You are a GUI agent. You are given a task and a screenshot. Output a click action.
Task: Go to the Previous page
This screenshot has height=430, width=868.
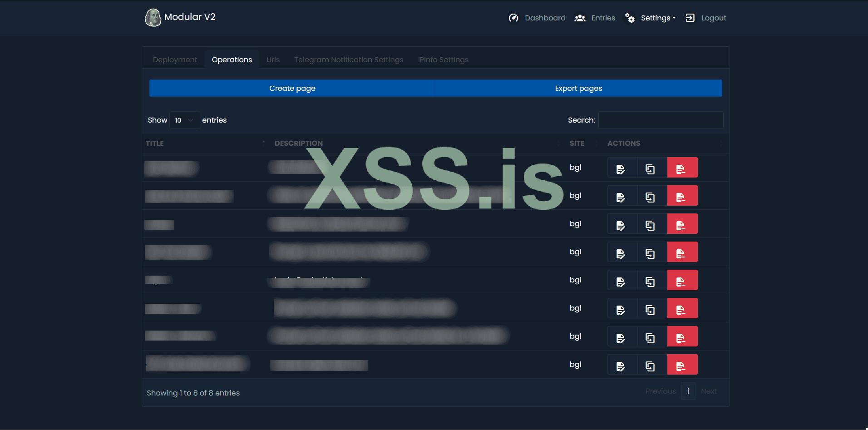click(x=661, y=391)
